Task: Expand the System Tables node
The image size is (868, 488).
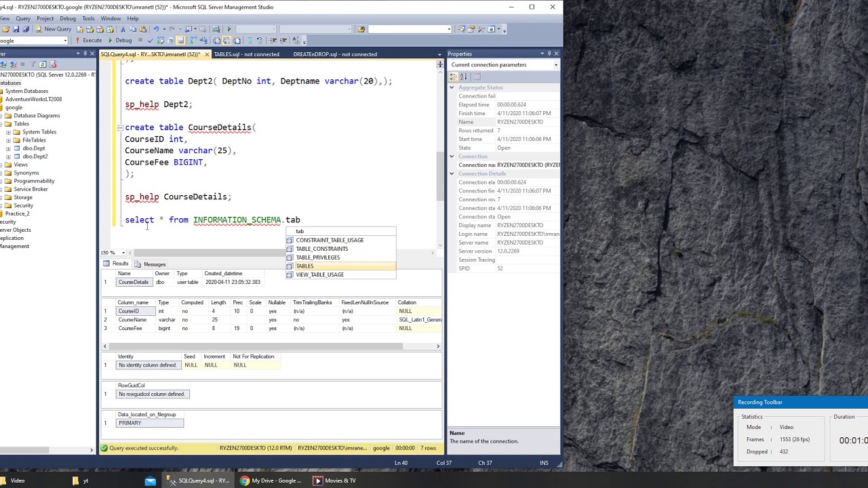Action: [8, 132]
